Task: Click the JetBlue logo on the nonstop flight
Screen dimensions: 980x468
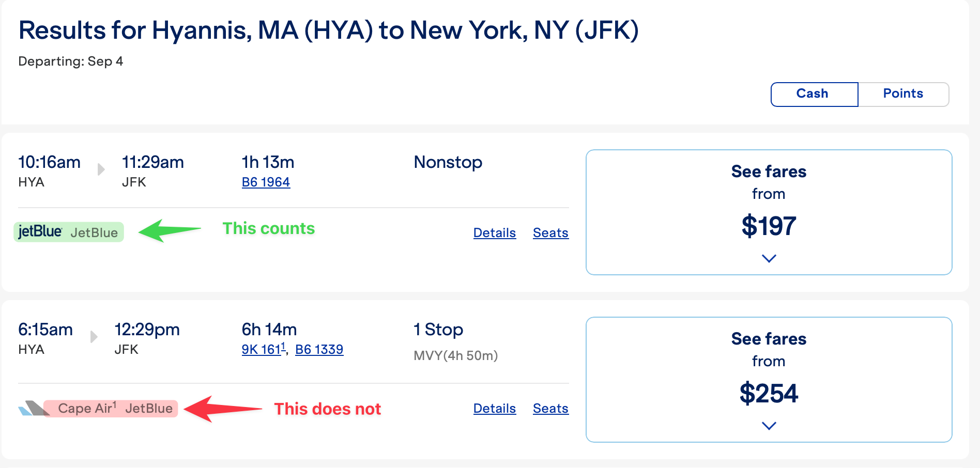Action: point(40,232)
